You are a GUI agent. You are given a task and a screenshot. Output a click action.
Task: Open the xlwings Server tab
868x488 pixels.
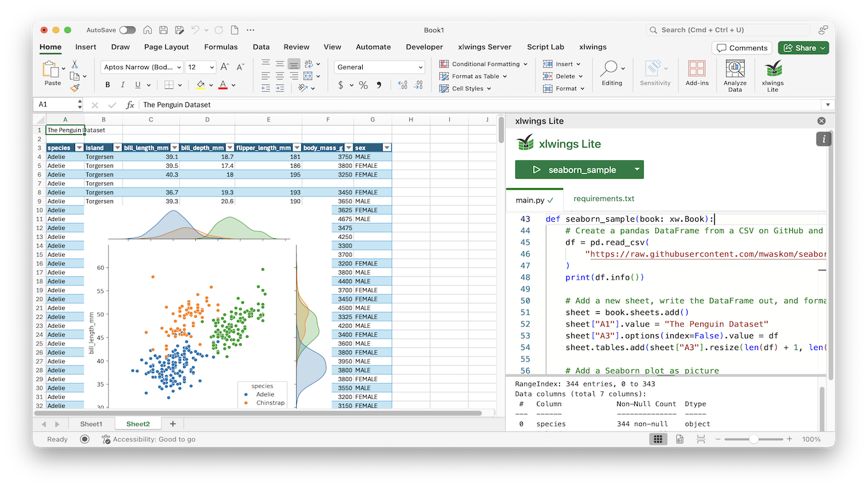pos(485,47)
